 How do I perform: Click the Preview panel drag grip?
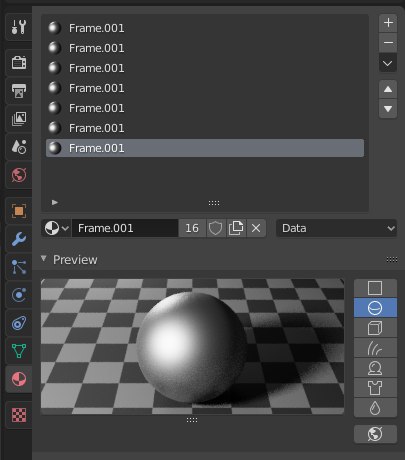click(392, 259)
